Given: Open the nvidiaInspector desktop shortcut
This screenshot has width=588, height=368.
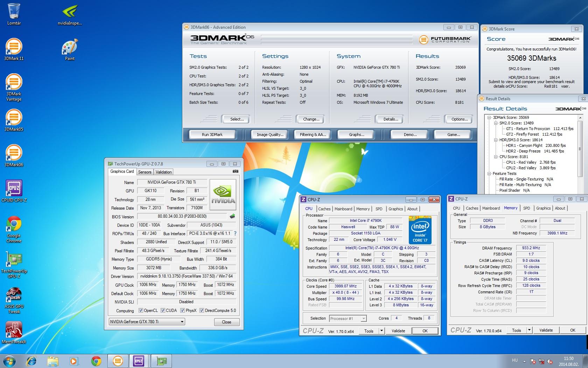Looking at the screenshot, I should click(70, 14).
